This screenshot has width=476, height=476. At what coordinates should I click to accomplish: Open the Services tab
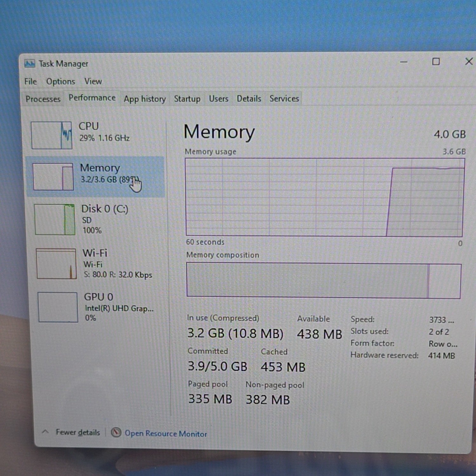[284, 99]
